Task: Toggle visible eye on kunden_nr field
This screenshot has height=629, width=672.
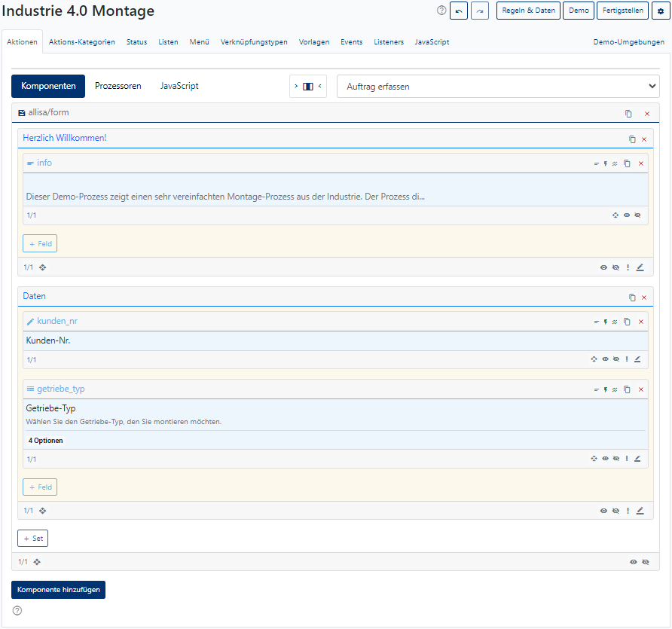Action: tap(605, 359)
